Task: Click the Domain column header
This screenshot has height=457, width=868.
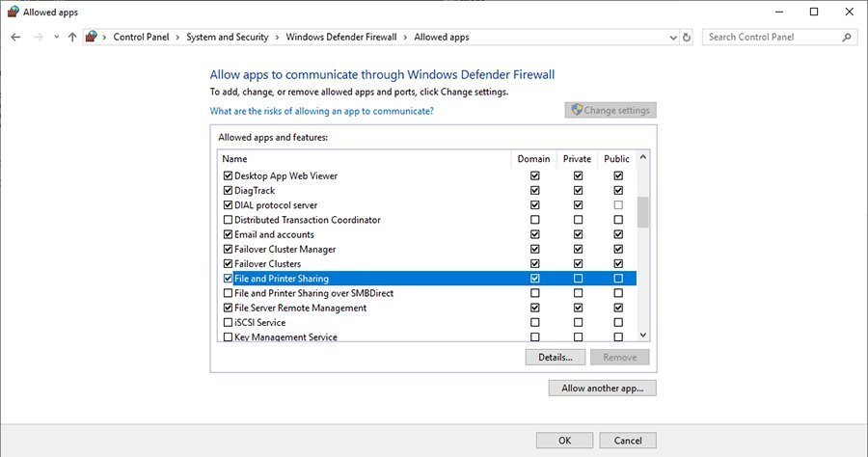Action: [x=533, y=159]
